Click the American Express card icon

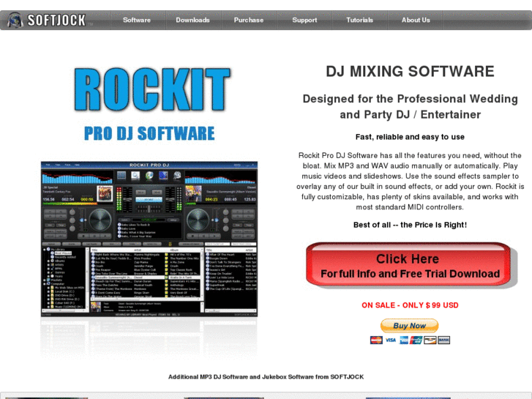(x=404, y=340)
